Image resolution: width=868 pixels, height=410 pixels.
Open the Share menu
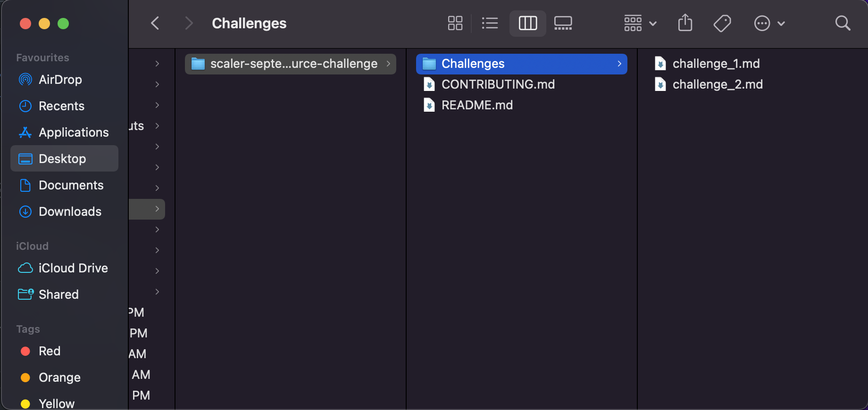point(685,23)
